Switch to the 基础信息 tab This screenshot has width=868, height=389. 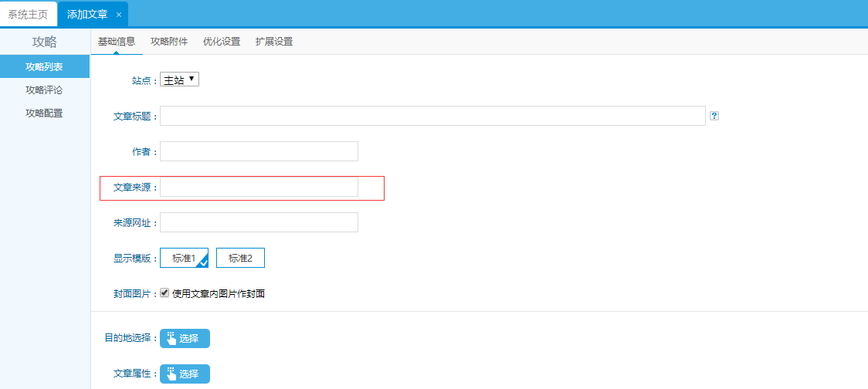click(x=117, y=42)
